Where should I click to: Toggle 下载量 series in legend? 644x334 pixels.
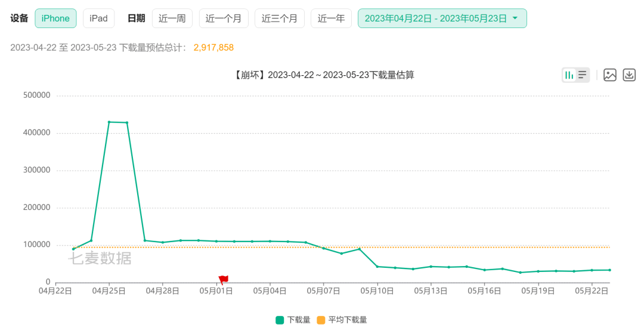click(x=293, y=320)
